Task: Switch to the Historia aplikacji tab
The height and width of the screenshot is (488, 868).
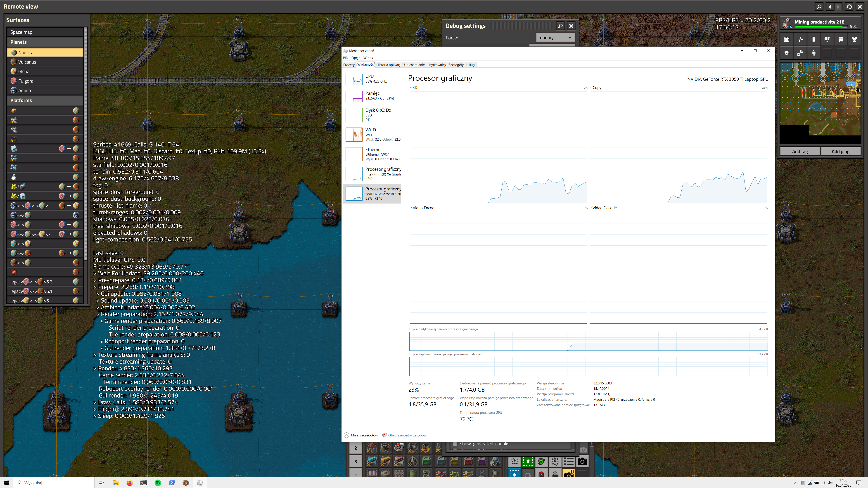Action: pyautogui.click(x=389, y=65)
